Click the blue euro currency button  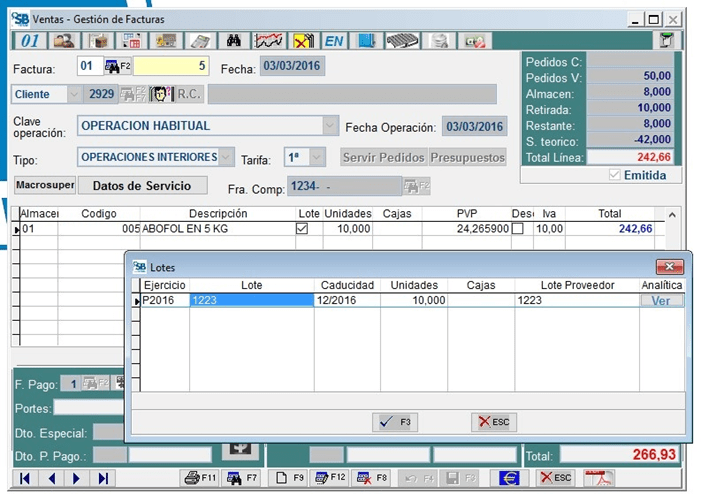pos(509,478)
